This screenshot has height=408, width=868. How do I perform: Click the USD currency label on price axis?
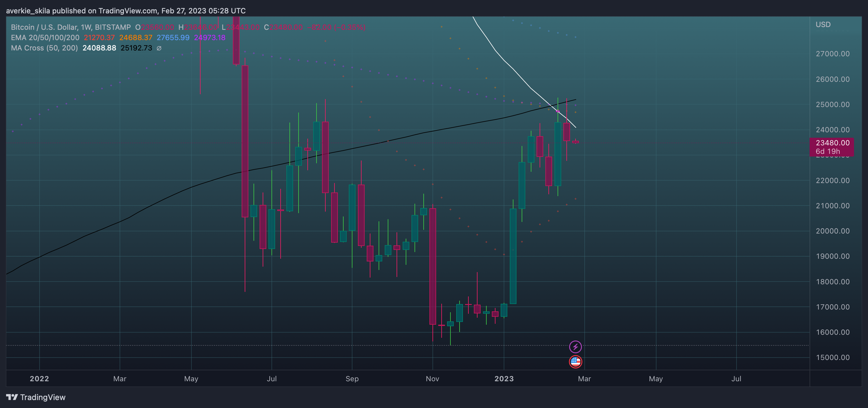click(823, 25)
